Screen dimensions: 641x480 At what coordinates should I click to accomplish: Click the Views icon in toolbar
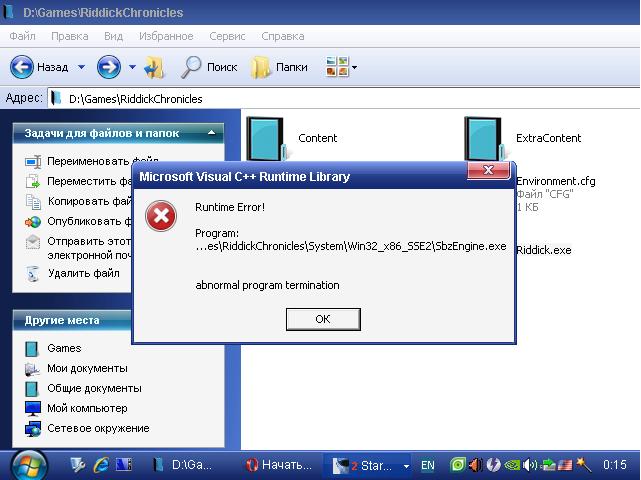(x=337, y=66)
